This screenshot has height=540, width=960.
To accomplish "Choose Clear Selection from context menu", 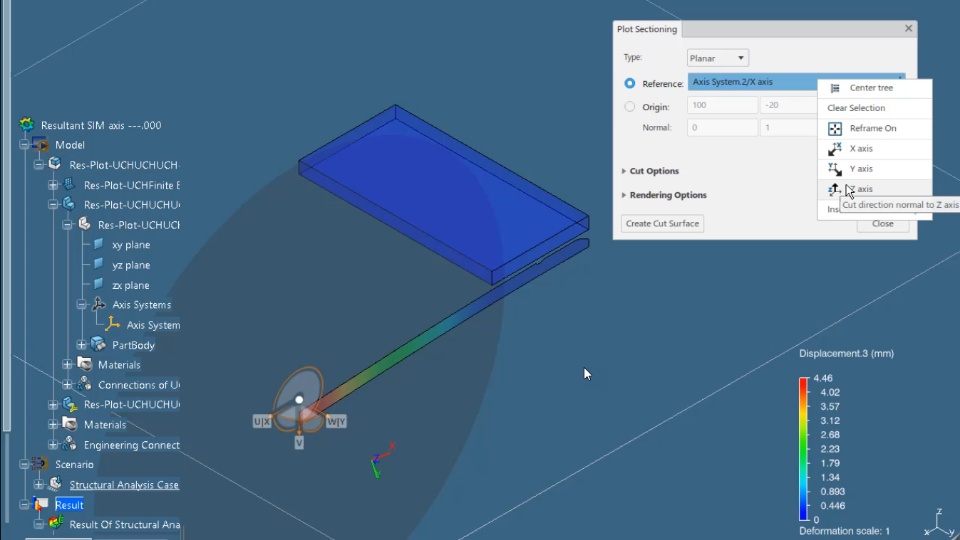I will (875, 108).
